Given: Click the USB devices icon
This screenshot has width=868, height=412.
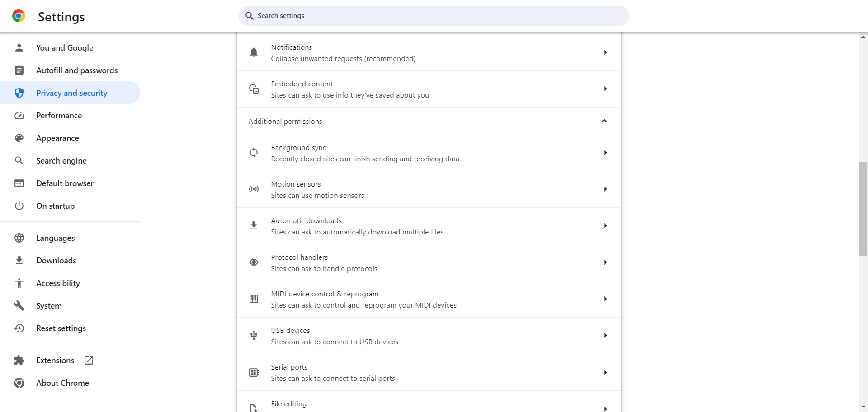Looking at the screenshot, I should (254, 336).
